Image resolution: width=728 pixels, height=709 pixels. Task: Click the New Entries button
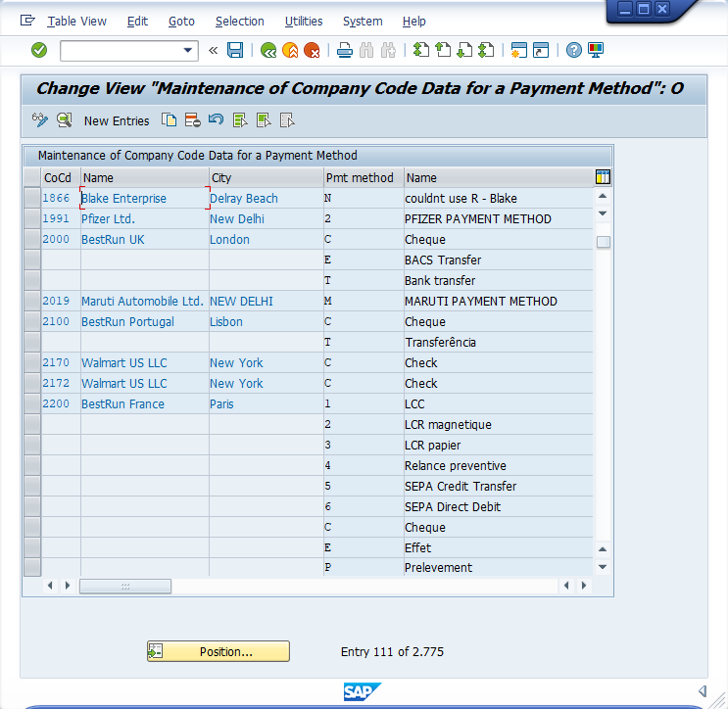[117, 121]
